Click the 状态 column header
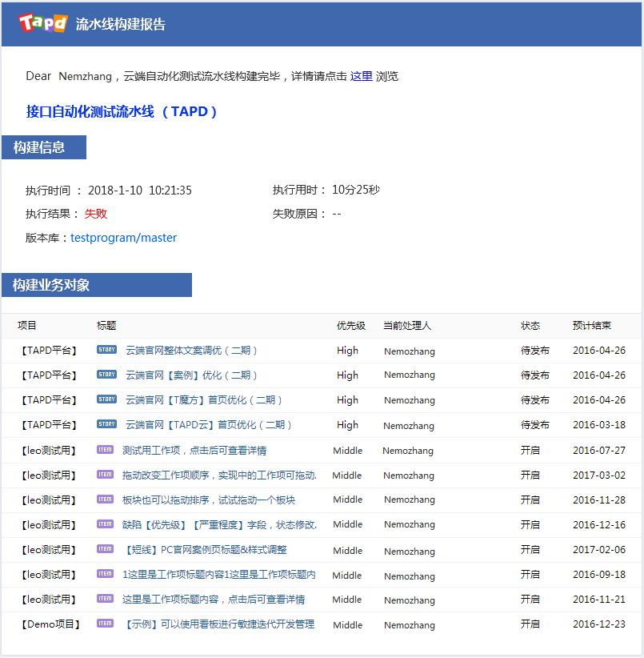 point(530,326)
